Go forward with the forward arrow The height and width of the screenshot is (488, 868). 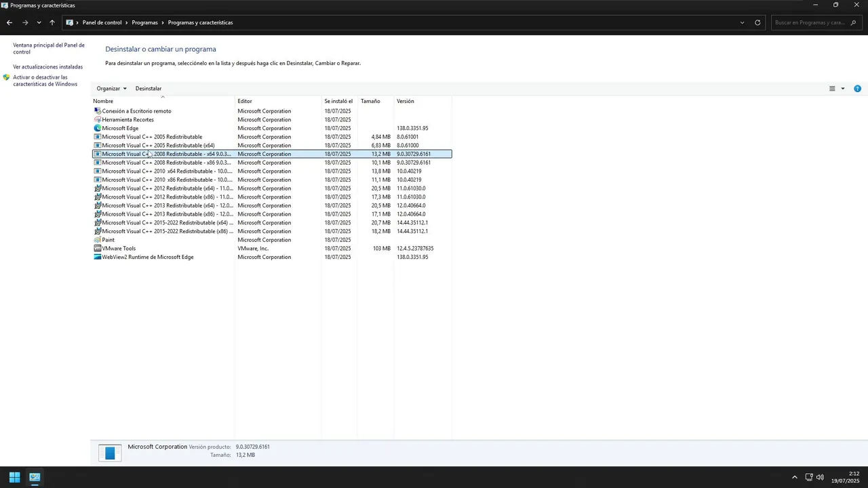click(25, 22)
